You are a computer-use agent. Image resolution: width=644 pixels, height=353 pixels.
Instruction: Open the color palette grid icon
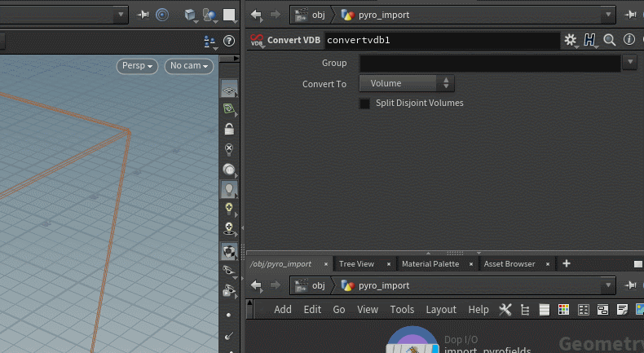coord(563,310)
